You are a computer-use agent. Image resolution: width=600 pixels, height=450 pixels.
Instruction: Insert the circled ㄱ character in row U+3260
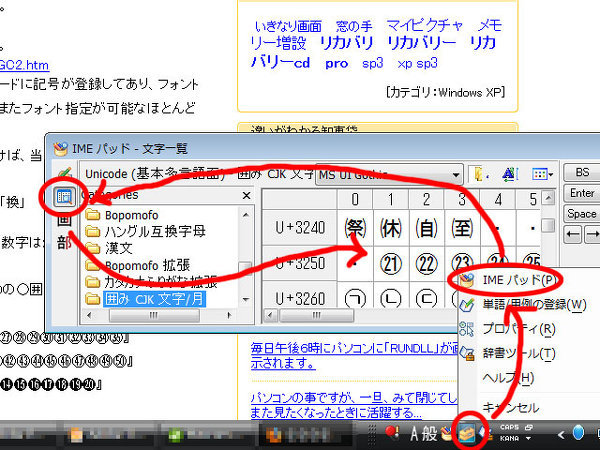(x=355, y=298)
